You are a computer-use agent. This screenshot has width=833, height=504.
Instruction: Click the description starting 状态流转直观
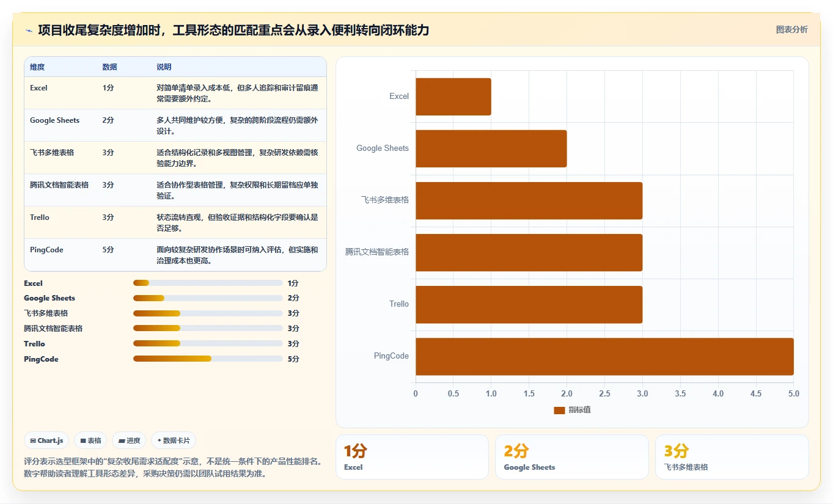[237, 222]
